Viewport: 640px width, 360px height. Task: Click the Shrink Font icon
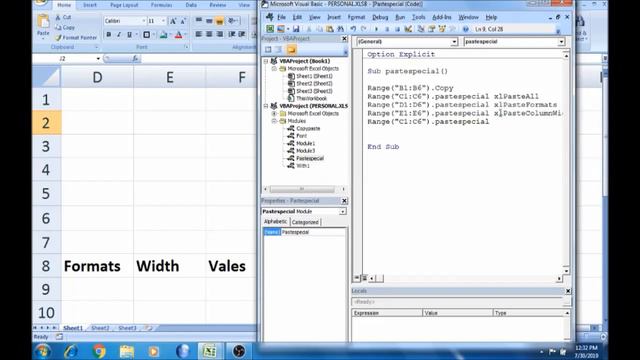pyautogui.click(x=183, y=21)
